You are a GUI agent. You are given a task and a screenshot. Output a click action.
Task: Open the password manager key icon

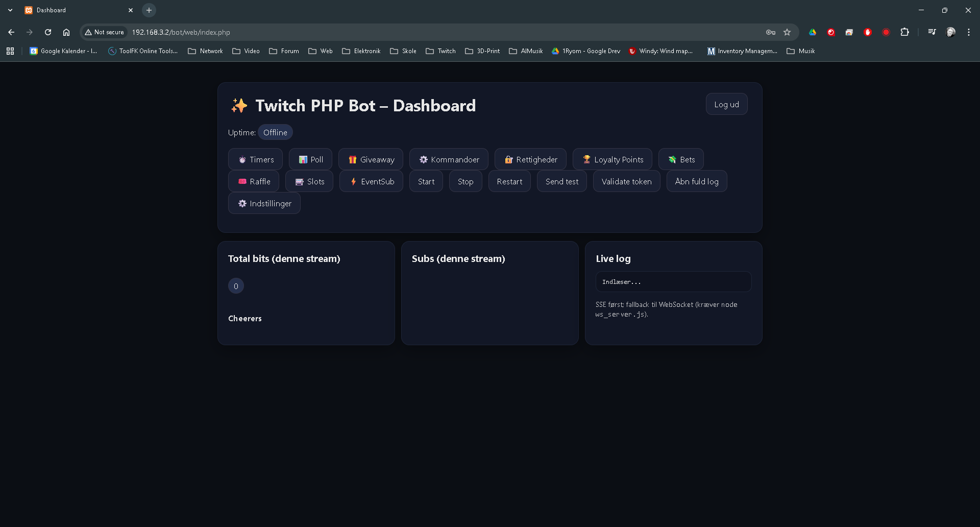770,32
